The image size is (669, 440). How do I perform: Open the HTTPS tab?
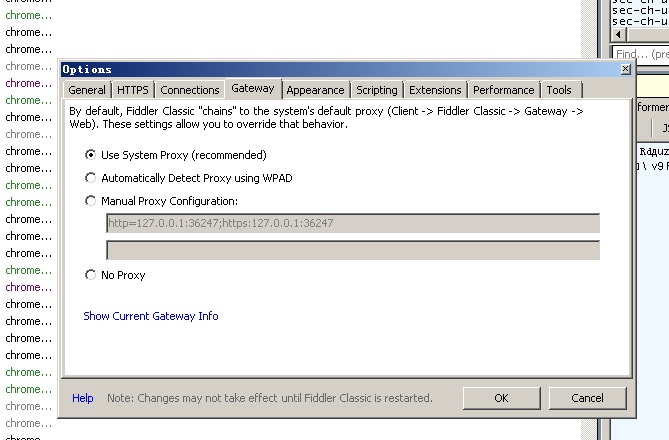pyautogui.click(x=133, y=90)
